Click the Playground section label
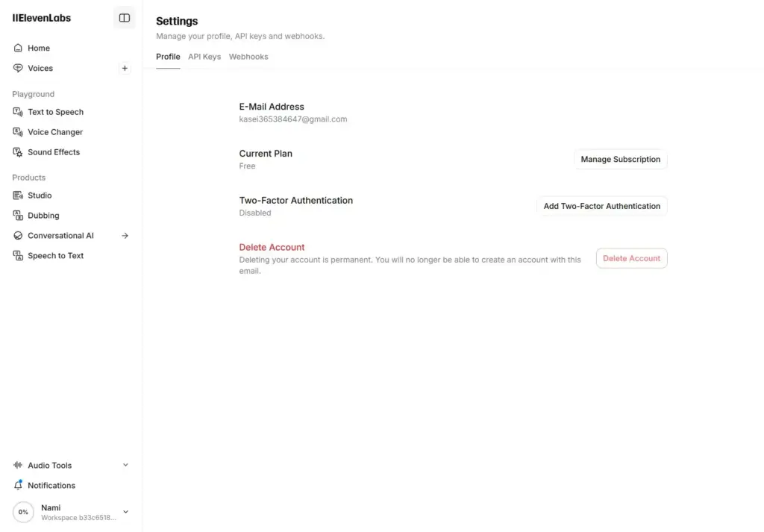Image resolution: width=764 pixels, height=532 pixels. pos(33,94)
